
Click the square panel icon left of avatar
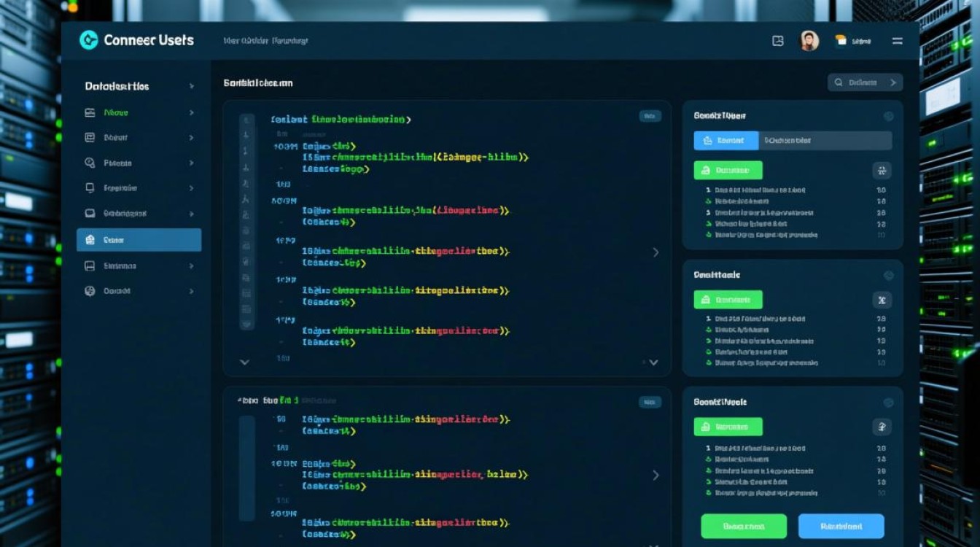click(x=777, y=41)
